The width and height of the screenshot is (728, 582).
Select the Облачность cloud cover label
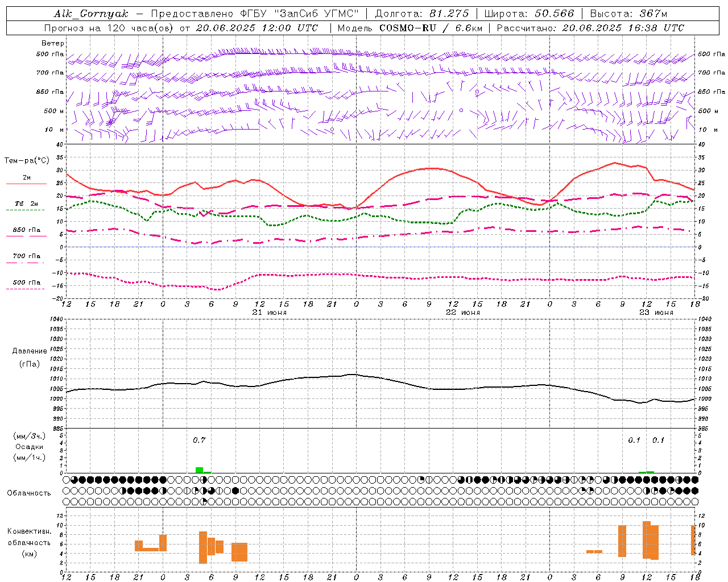[29, 493]
